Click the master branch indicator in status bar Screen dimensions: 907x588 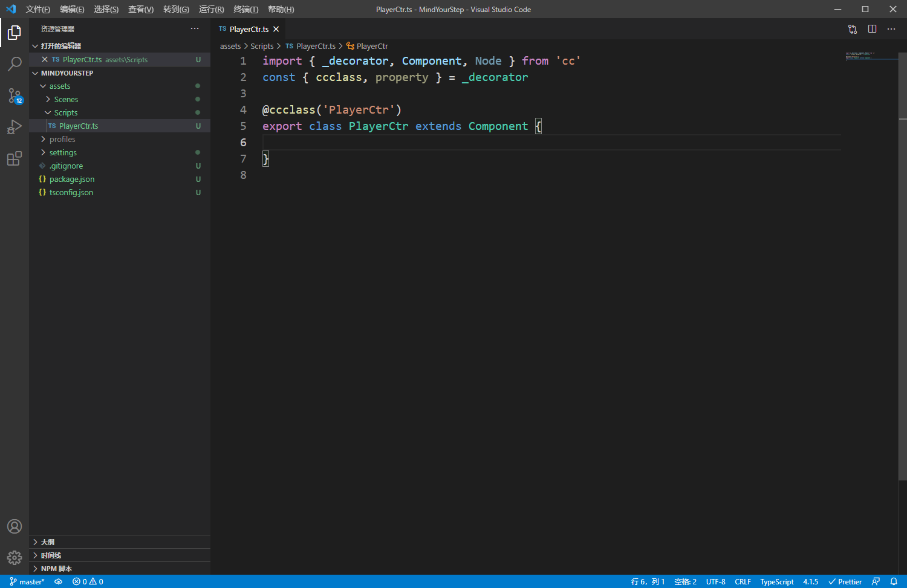click(27, 581)
